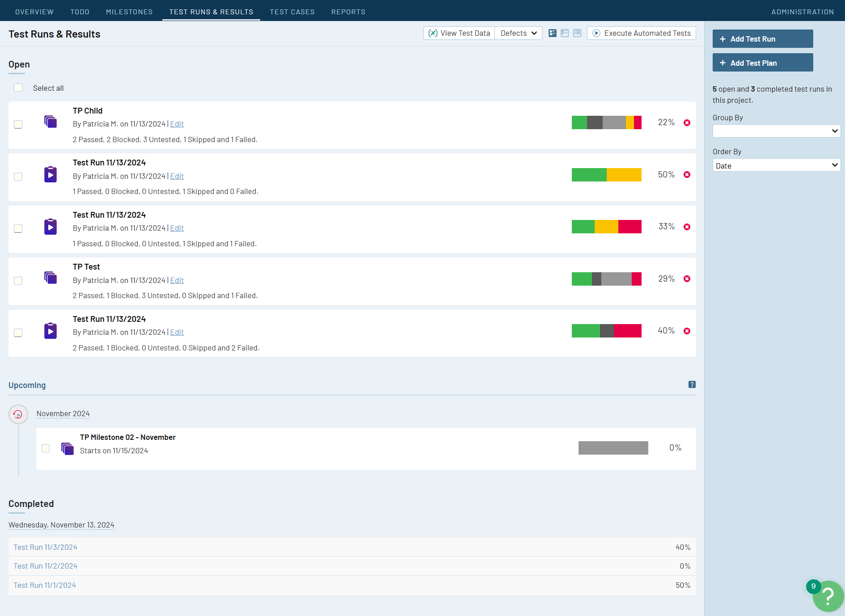This screenshot has height=616, width=845.
Task: Open the Upcoming section help icon
Action: 692,384
